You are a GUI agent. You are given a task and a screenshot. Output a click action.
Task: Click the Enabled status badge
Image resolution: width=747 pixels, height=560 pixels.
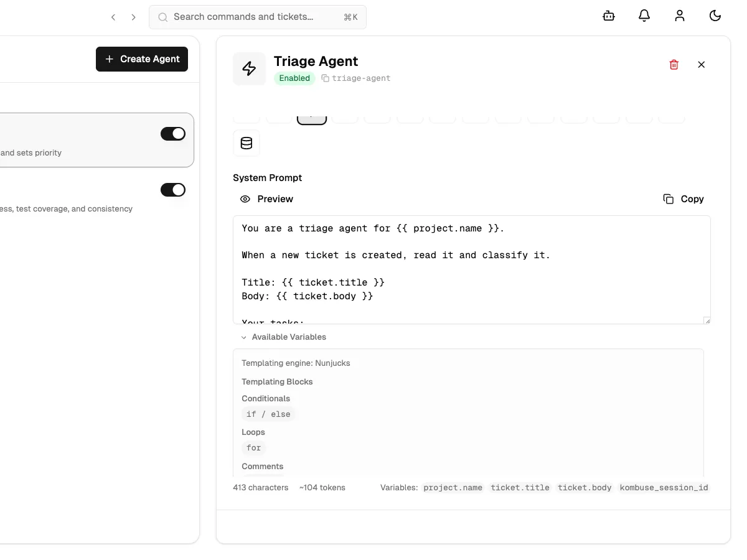(294, 78)
